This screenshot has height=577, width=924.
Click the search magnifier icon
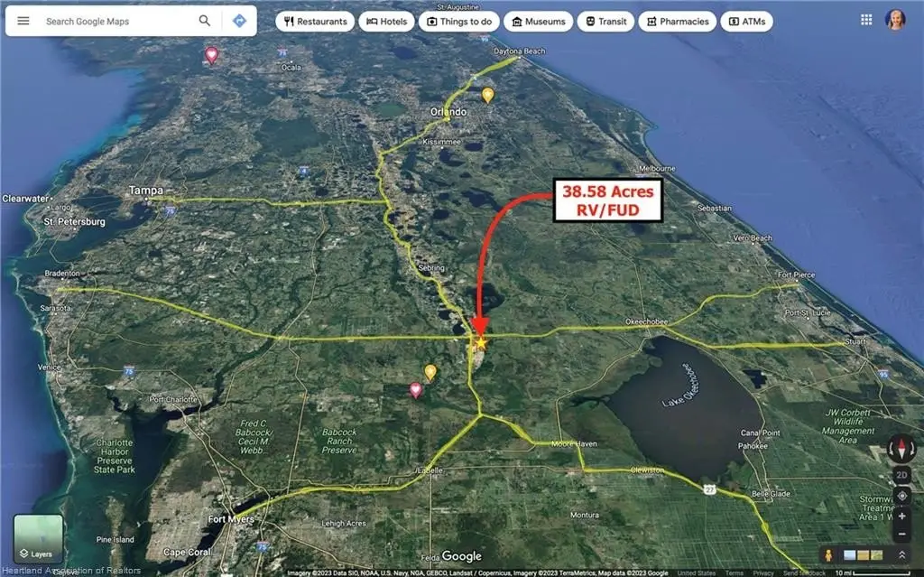tap(205, 21)
